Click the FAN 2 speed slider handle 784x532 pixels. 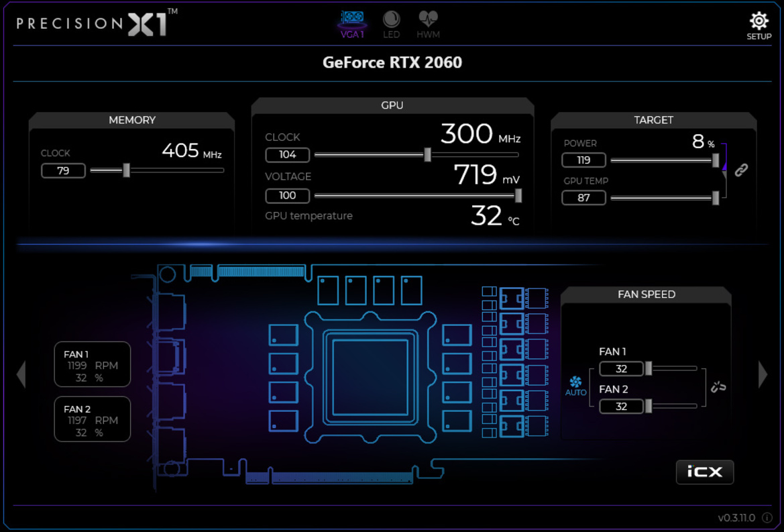click(x=649, y=406)
